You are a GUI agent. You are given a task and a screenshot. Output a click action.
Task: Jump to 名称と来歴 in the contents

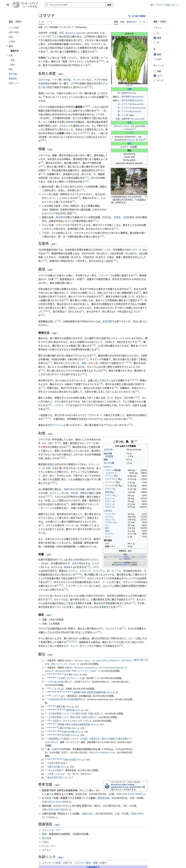pyautogui.click(x=14, y=32)
